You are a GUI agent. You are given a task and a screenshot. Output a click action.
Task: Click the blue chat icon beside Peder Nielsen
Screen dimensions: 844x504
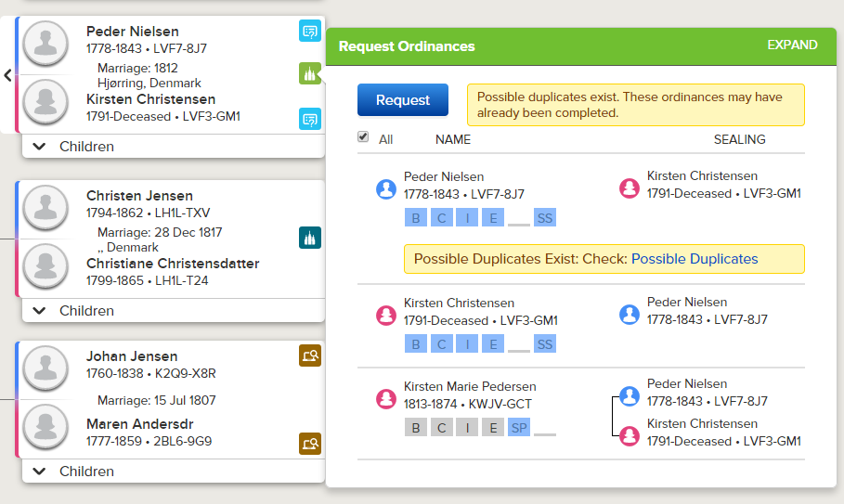click(x=310, y=32)
